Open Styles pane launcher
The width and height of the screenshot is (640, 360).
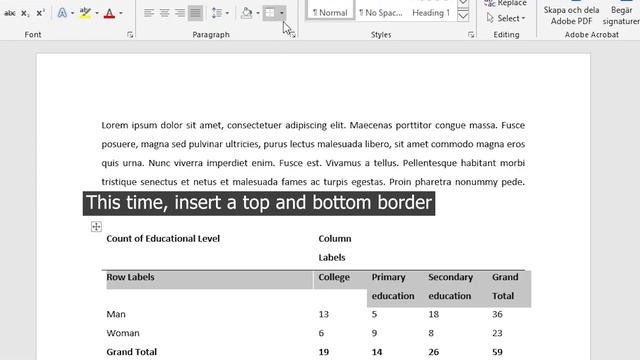click(471, 35)
